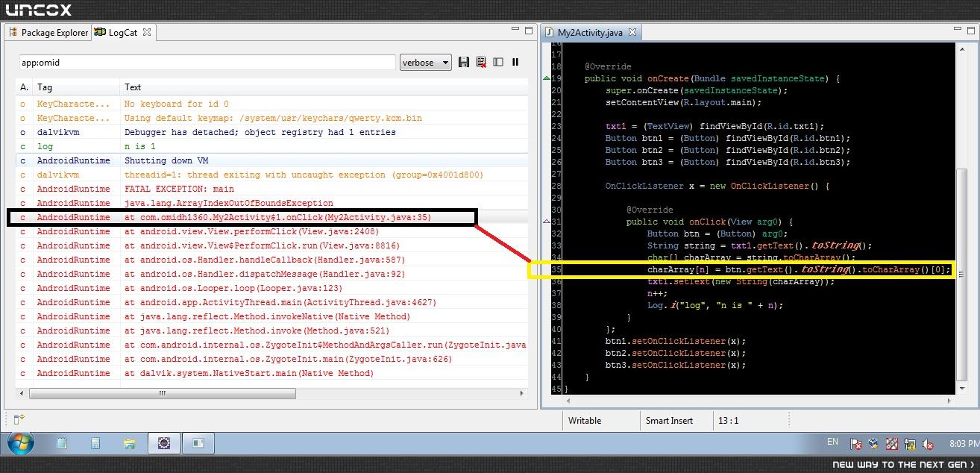The width and height of the screenshot is (980, 473).
Task: Open the notepad taskbar icon
Action: (x=62, y=443)
